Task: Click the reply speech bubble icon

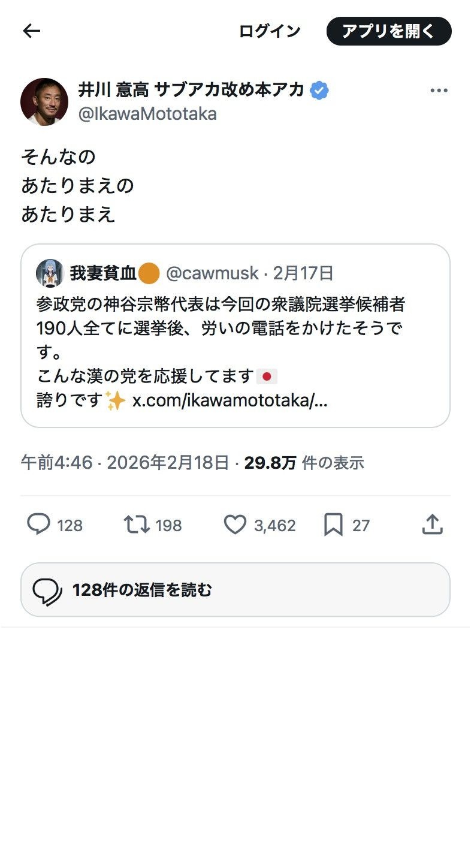Action: (39, 525)
